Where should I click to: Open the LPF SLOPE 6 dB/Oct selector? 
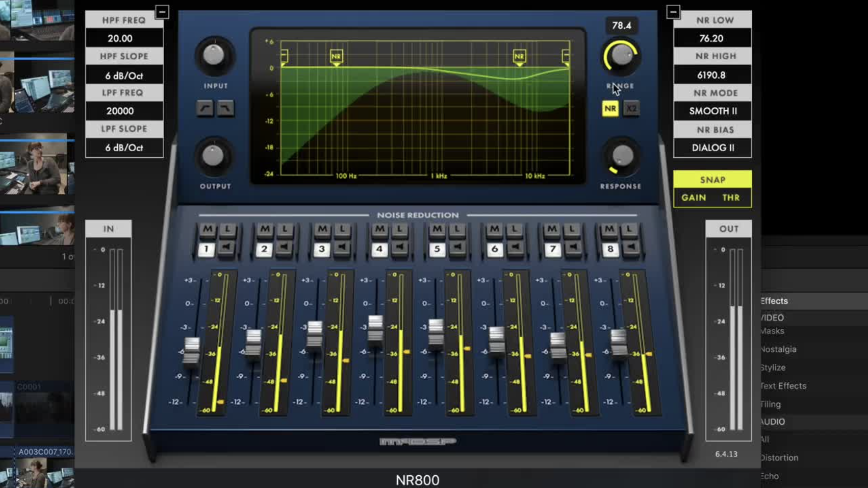tap(124, 148)
